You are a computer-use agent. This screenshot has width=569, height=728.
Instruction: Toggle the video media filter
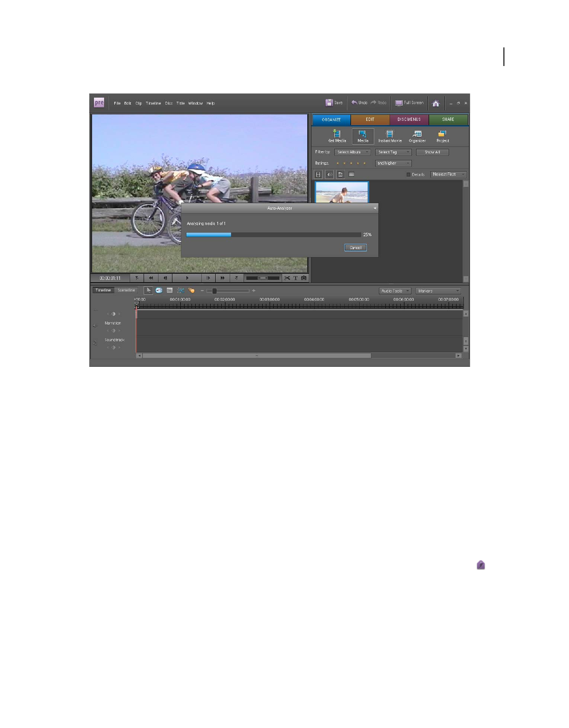(x=318, y=174)
